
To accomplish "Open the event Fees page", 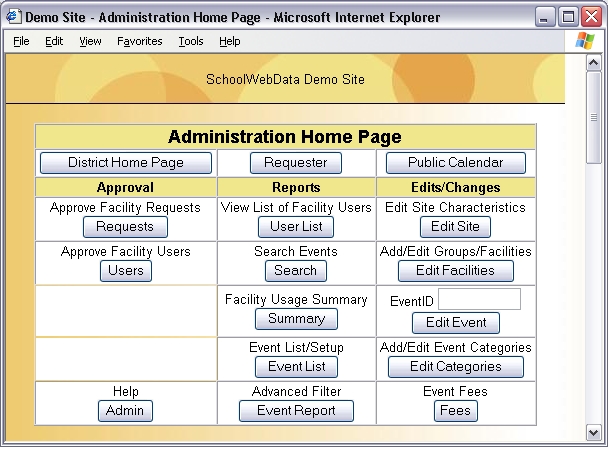I will tap(456, 411).
